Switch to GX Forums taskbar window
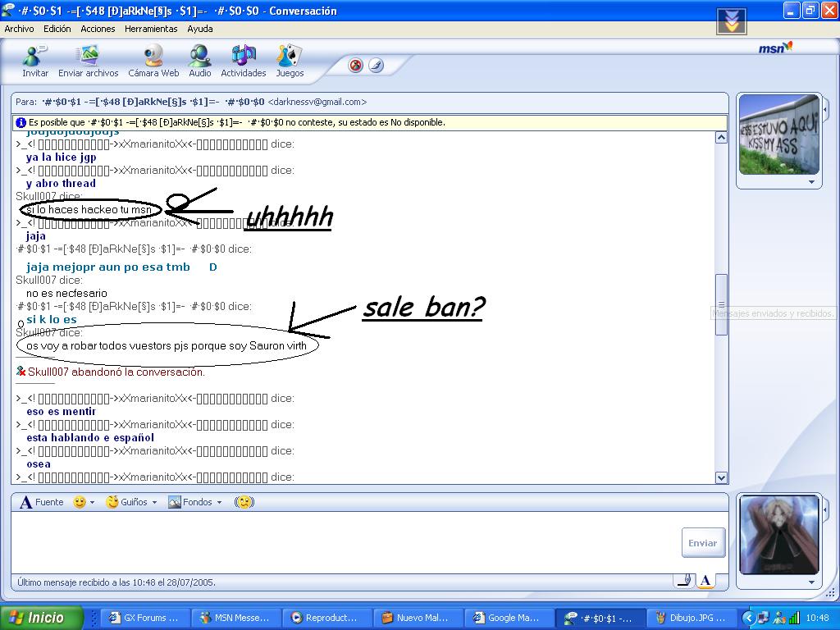The image size is (840, 630). pyautogui.click(x=144, y=618)
